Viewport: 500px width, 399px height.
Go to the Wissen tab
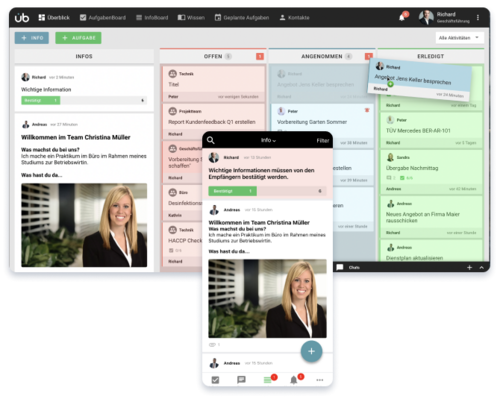(x=191, y=17)
